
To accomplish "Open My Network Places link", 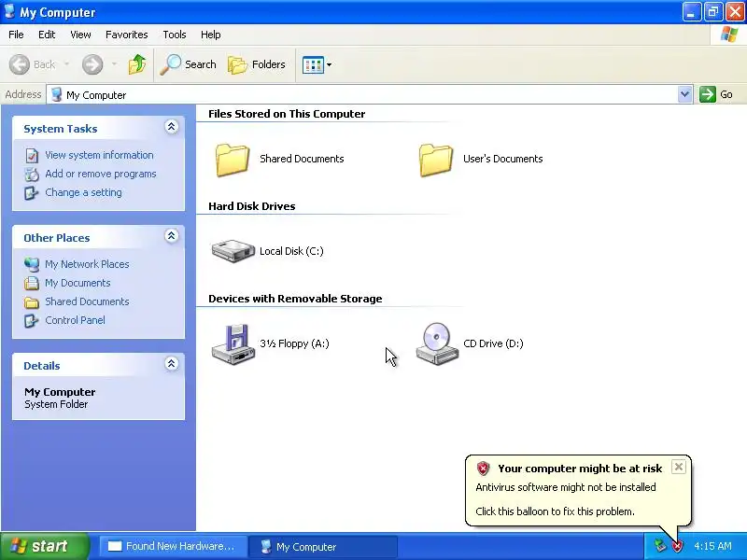I will pyautogui.click(x=87, y=264).
